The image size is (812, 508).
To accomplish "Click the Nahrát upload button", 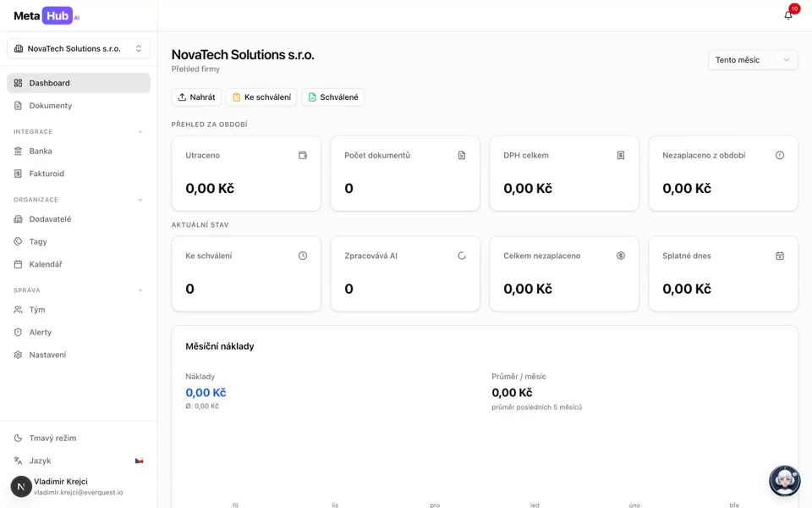I will pyautogui.click(x=196, y=97).
